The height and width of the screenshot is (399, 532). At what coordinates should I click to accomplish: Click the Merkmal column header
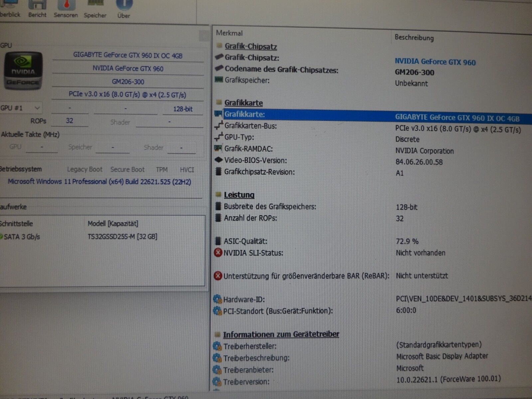click(229, 33)
